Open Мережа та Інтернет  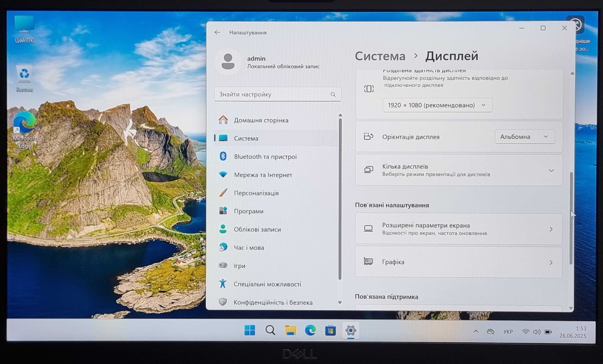pos(276,175)
